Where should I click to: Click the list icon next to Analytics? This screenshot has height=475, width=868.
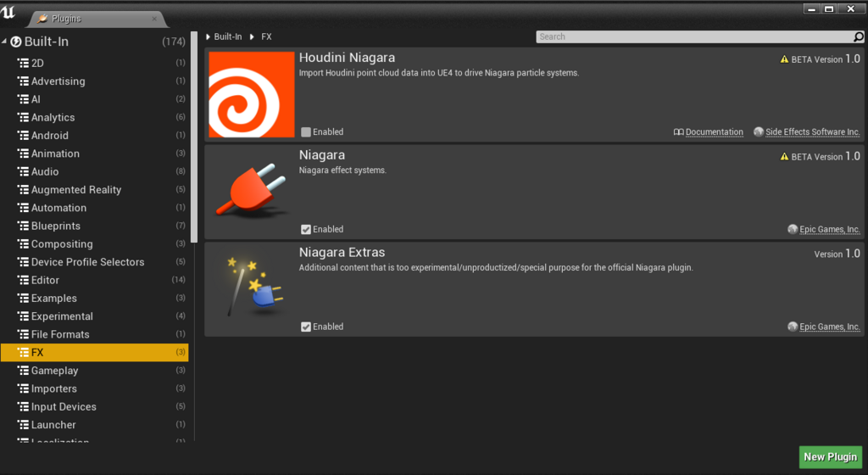[x=23, y=117]
